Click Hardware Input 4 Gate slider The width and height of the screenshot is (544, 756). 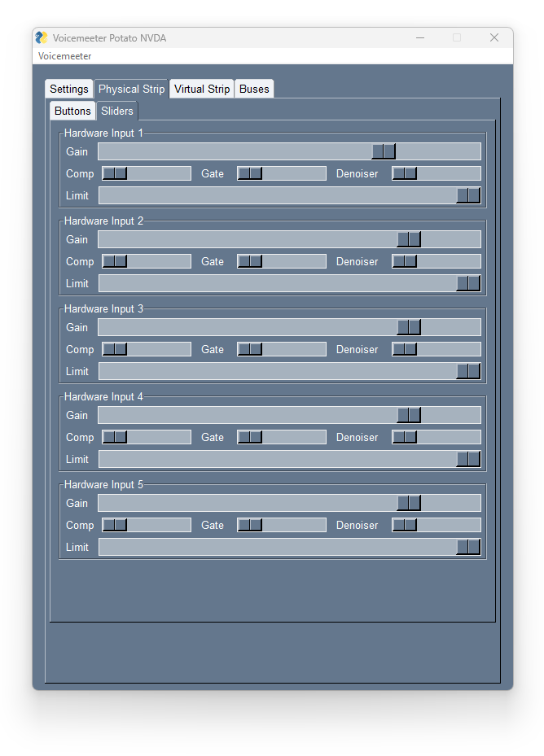[282, 437]
